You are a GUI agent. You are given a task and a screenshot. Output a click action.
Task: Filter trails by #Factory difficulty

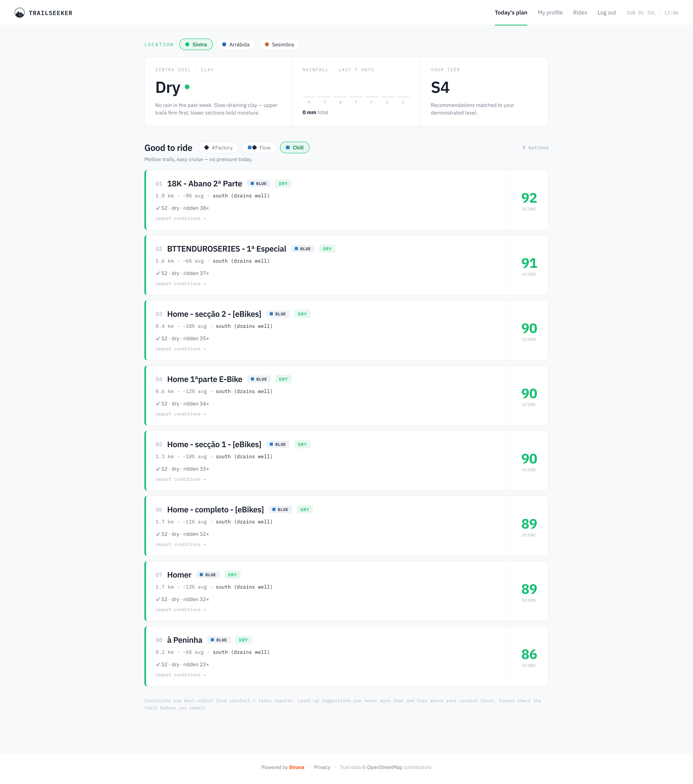click(x=219, y=148)
